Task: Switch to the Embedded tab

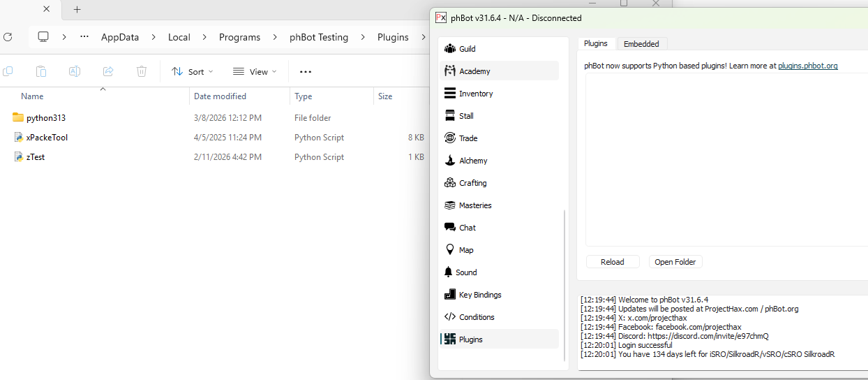Action: click(641, 43)
